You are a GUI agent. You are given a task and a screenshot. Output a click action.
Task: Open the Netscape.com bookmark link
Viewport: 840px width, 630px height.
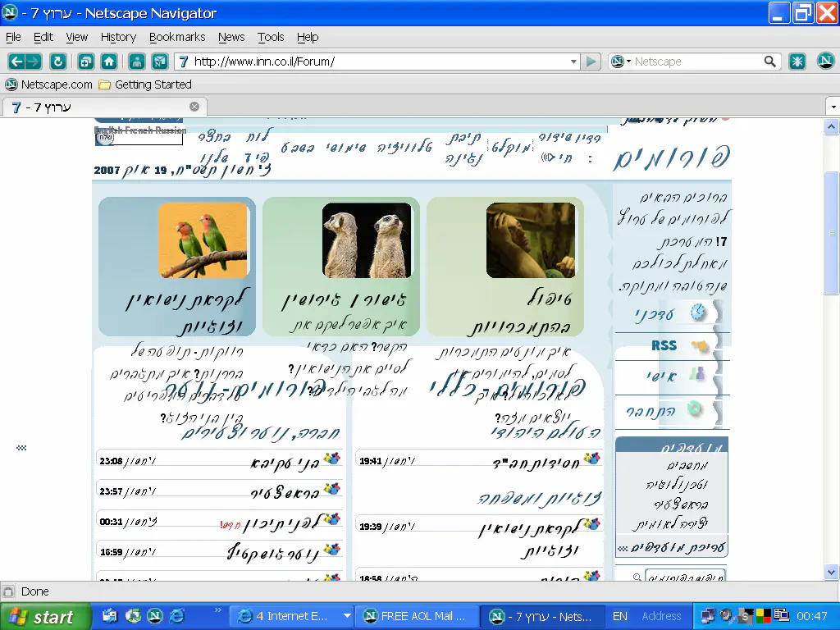coord(49,84)
